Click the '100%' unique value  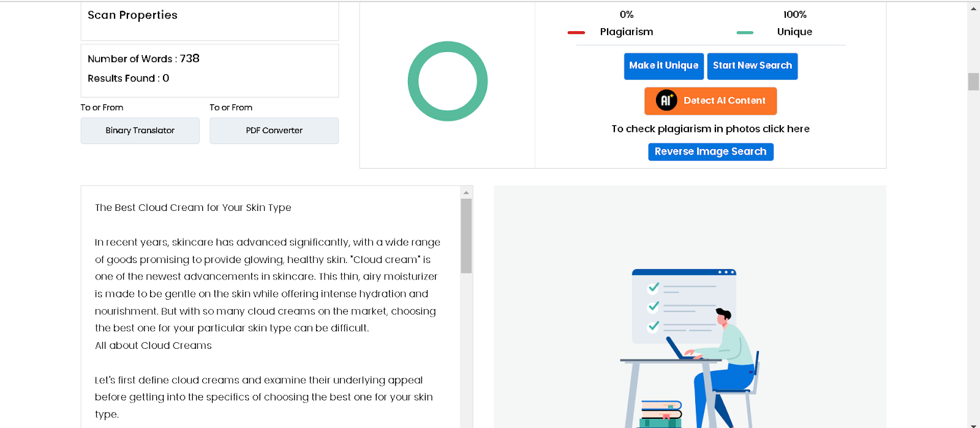794,15
